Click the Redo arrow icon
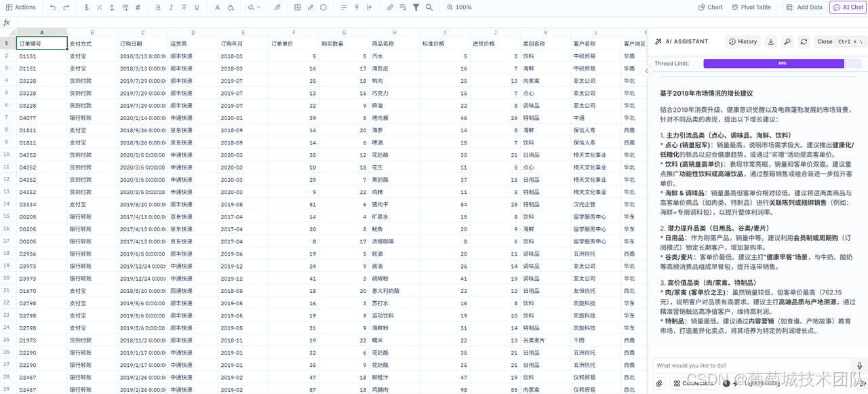868x394 pixels. click(66, 7)
